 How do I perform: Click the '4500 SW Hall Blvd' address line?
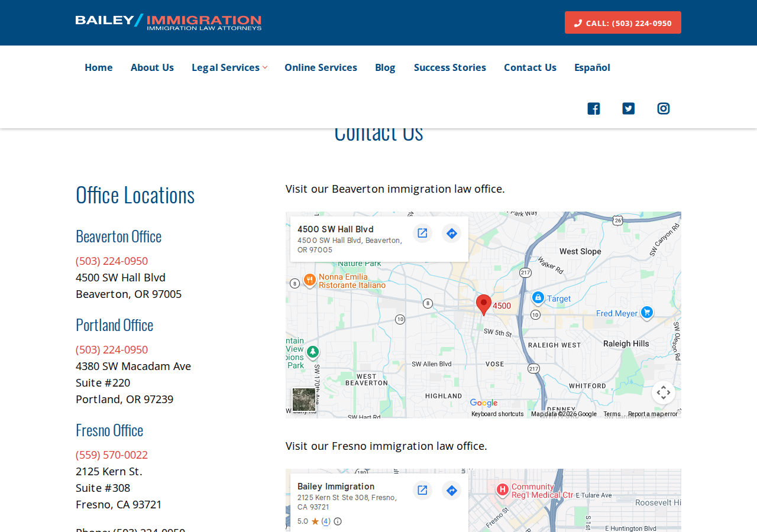pyautogui.click(x=121, y=277)
